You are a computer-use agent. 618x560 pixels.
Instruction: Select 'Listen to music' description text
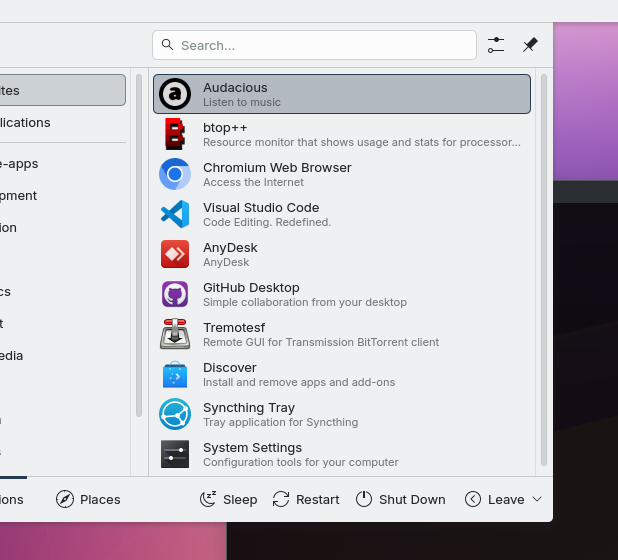tap(242, 102)
